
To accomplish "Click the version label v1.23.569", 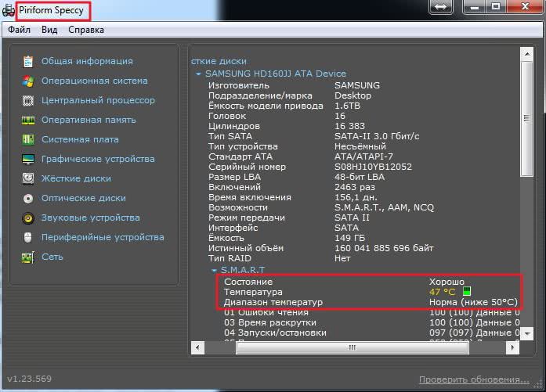I will pyautogui.click(x=29, y=379).
